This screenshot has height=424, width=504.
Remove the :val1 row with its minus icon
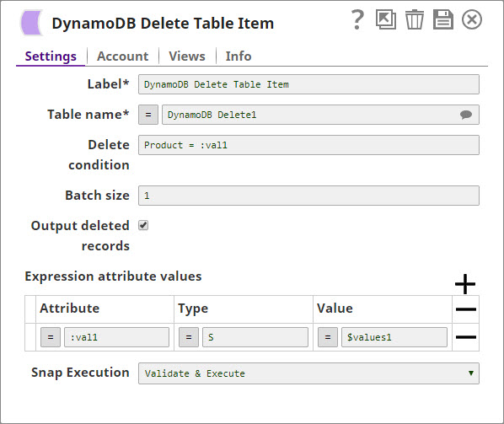[466, 337]
